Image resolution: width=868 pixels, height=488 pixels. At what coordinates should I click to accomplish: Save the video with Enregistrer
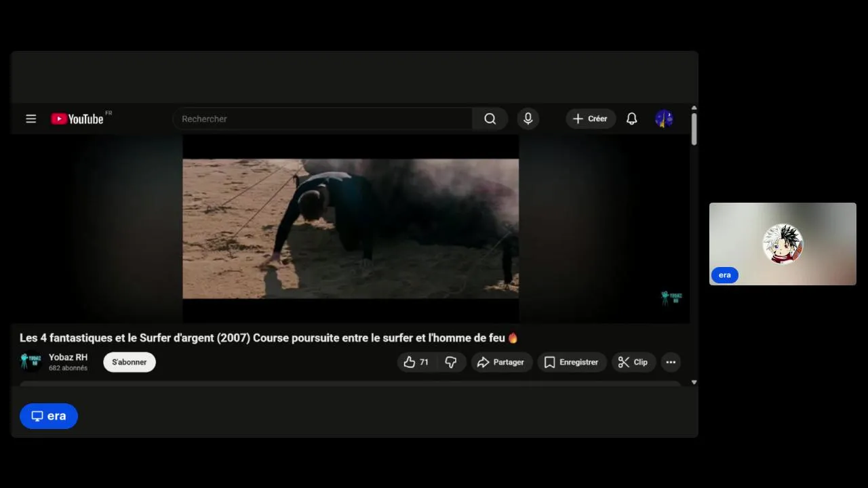[x=572, y=362]
